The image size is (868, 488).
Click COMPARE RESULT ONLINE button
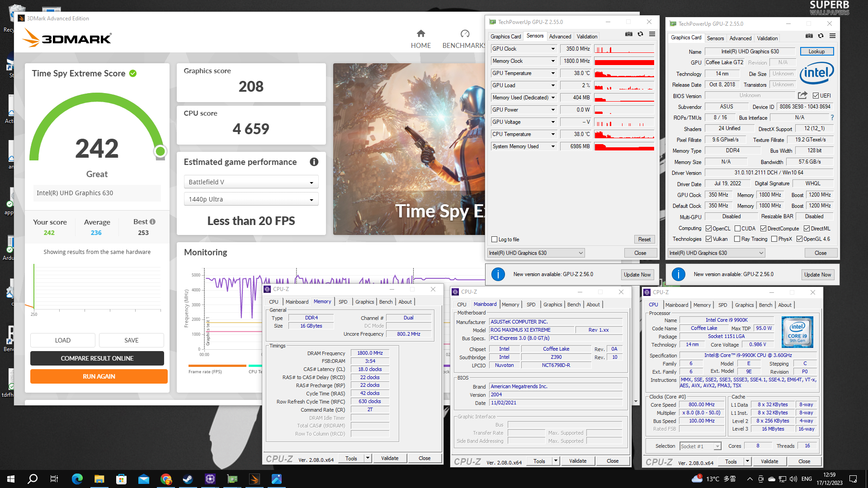[x=97, y=358]
